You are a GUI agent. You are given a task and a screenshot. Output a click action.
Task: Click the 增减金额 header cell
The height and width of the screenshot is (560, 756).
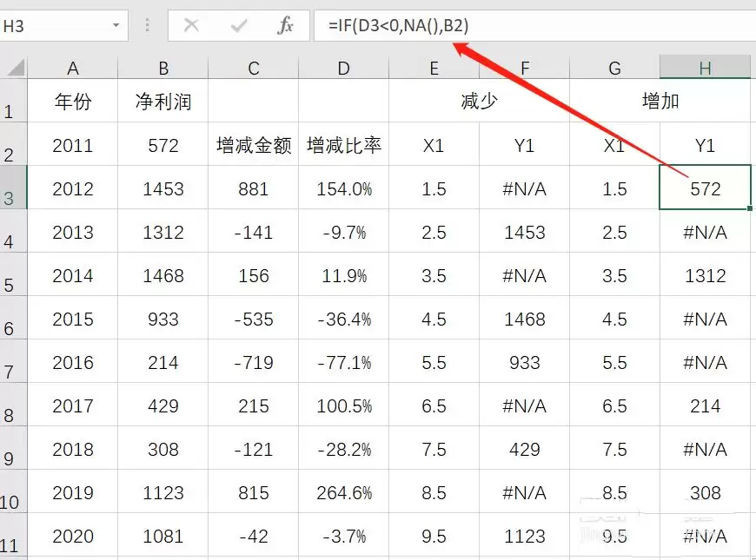[253, 145]
